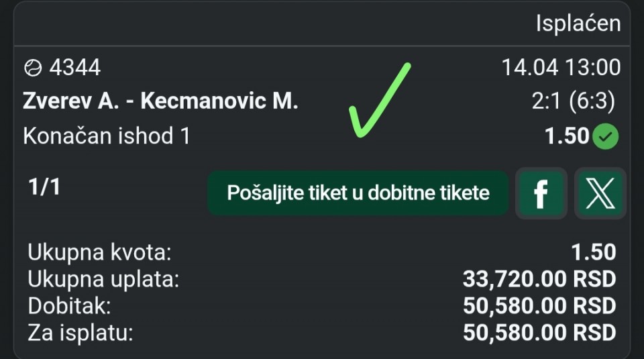Click the Ukupna uplata label
The height and width of the screenshot is (359, 644).
click(103, 279)
